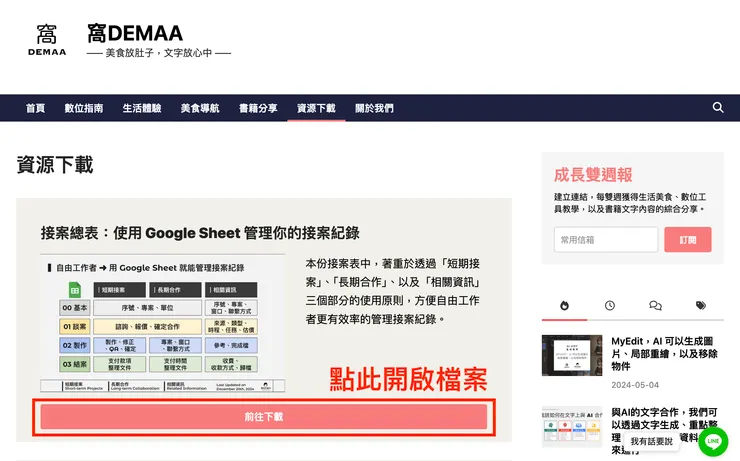The height and width of the screenshot is (461, 740).
Task: Click the 前往下載 download button
Action: tap(264, 417)
